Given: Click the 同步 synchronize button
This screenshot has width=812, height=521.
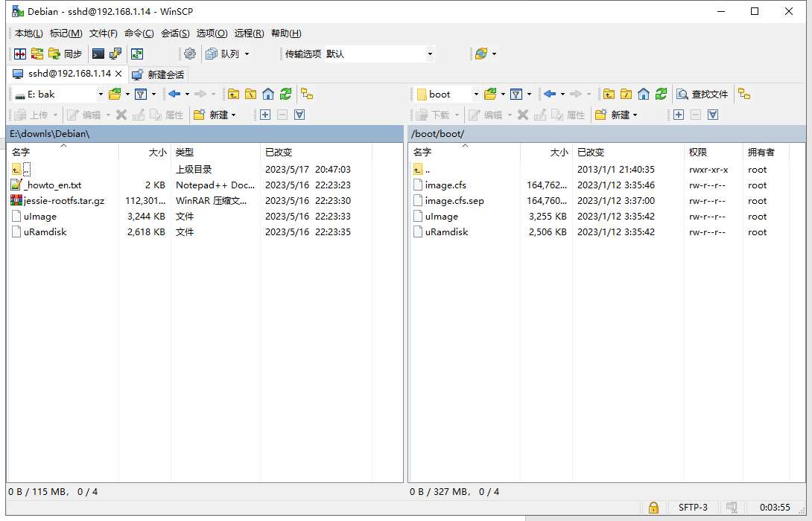Looking at the screenshot, I should [66, 54].
